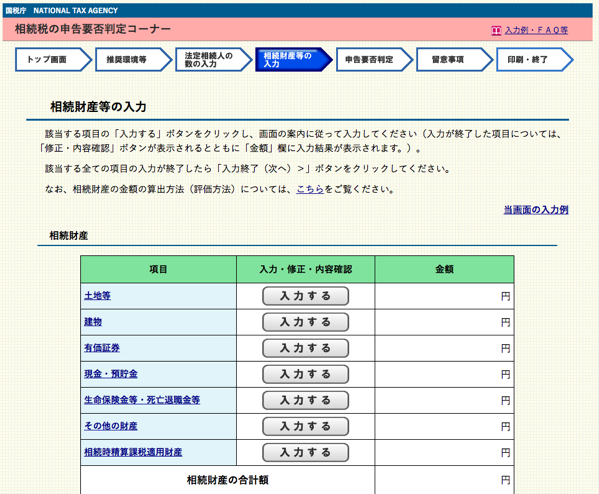
Task: Click the 項目 column header
Action: point(159,269)
